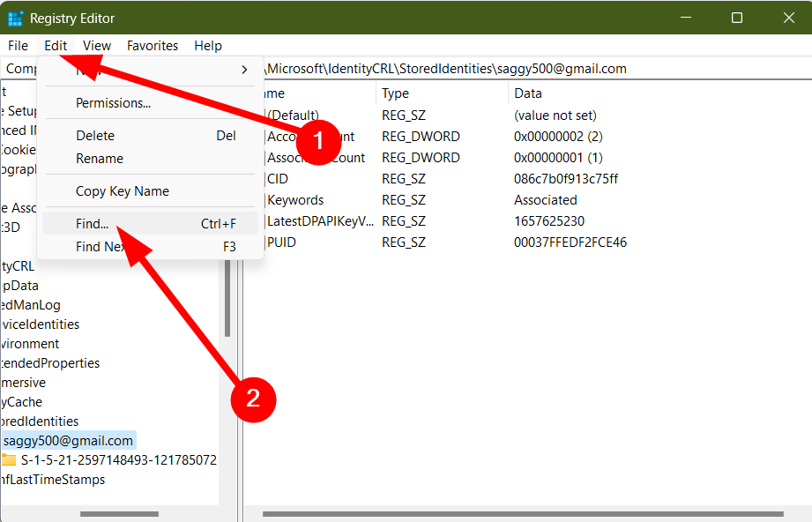Click data value 0x00000002 (2)
The image size is (812, 522).
coord(558,137)
